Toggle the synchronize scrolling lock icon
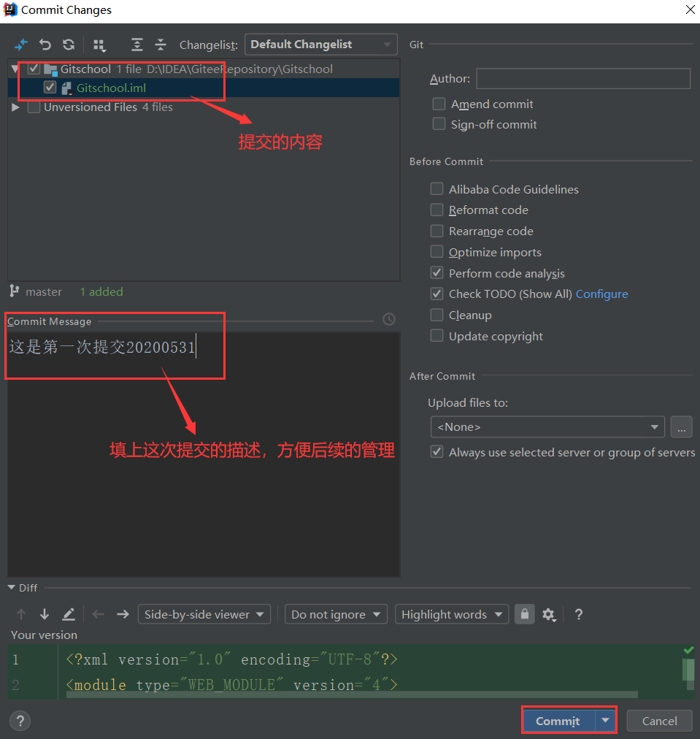 (525, 614)
